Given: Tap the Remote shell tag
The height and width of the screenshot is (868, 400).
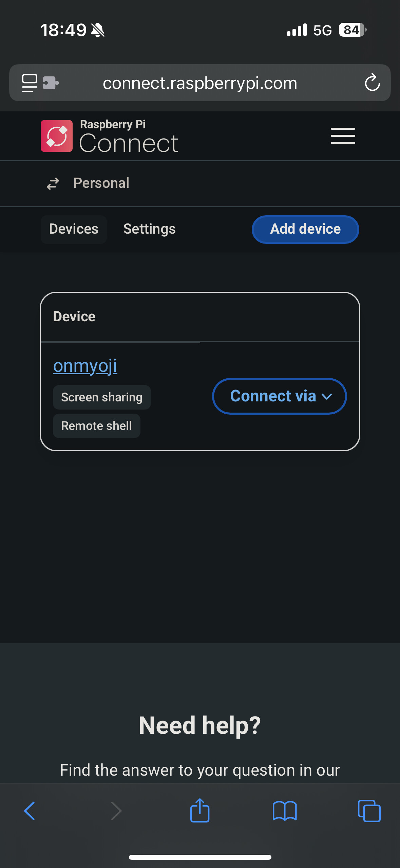Looking at the screenshot, I should click(97, 426).
